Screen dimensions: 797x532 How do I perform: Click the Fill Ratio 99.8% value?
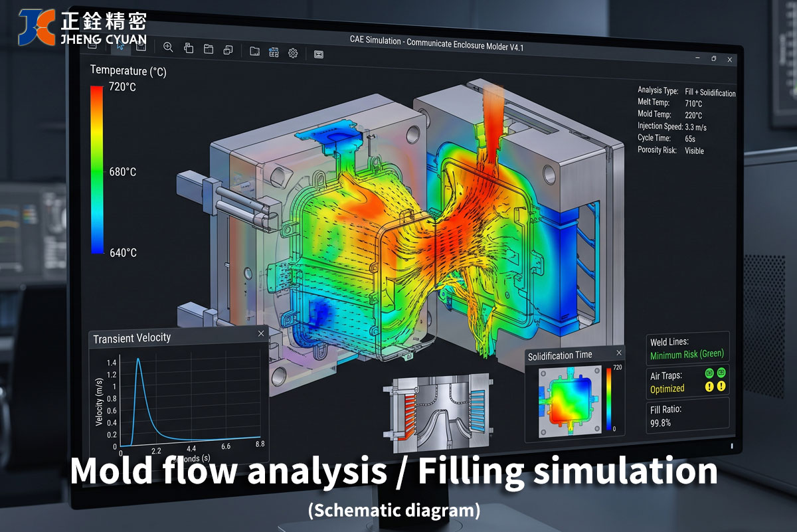(x=660, y=422)
